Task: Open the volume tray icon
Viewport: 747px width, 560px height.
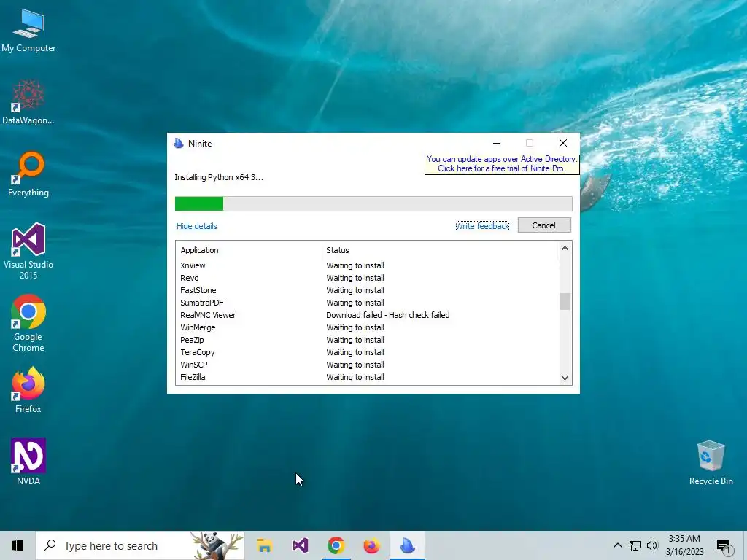Action: 652,545
